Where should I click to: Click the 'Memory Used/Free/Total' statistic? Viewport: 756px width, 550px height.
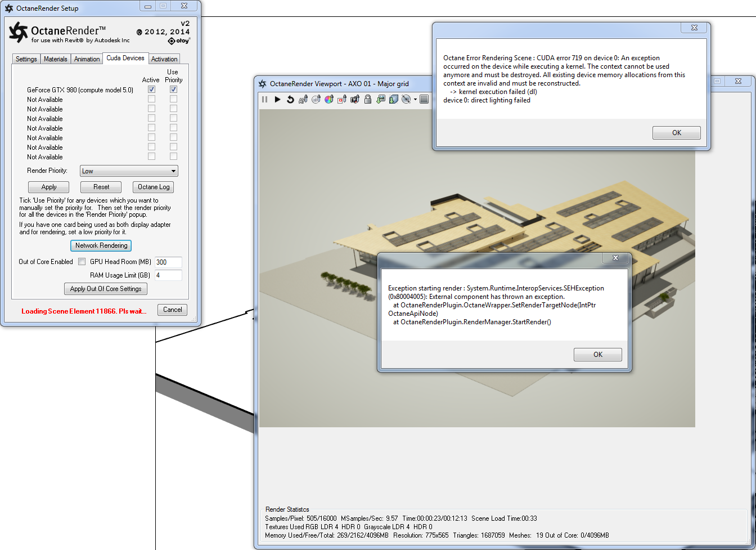327,535
